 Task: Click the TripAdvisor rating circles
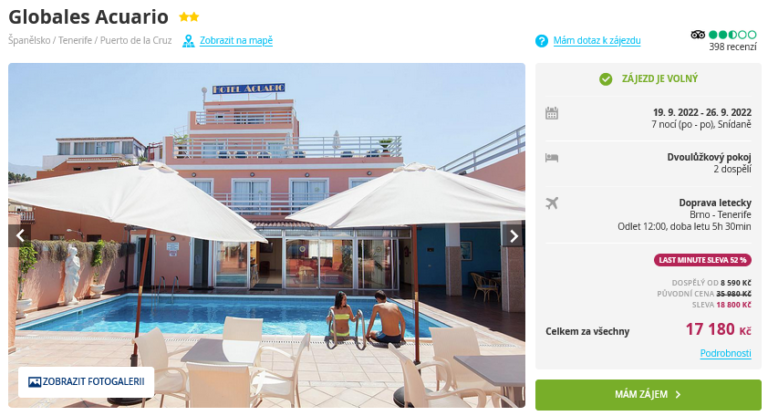tap(733, 35)
